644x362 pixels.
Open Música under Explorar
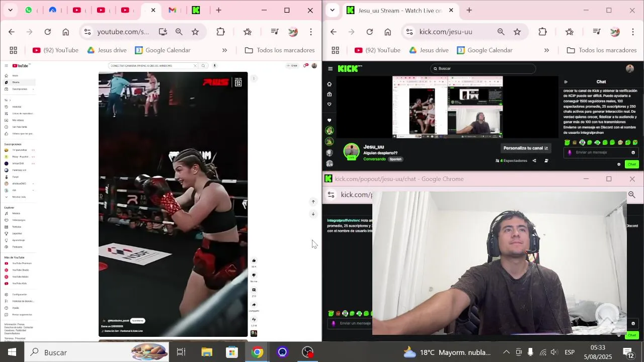point(16,213)
